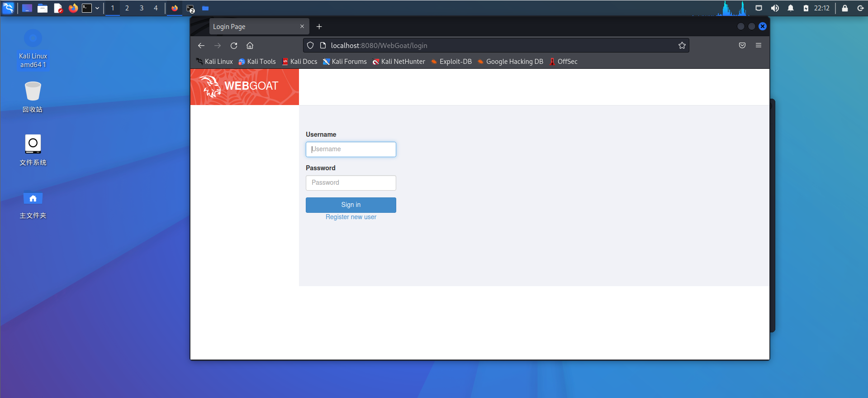This screenshot has width=868, height=398.
Task: Click the Save to Pocket icon
Action: (x=742, y=45)
